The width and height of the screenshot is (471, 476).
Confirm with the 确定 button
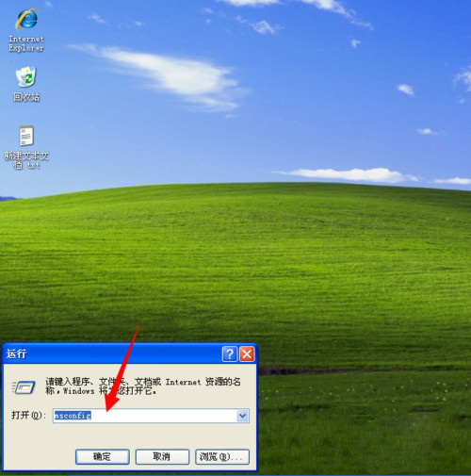(103, 456)
